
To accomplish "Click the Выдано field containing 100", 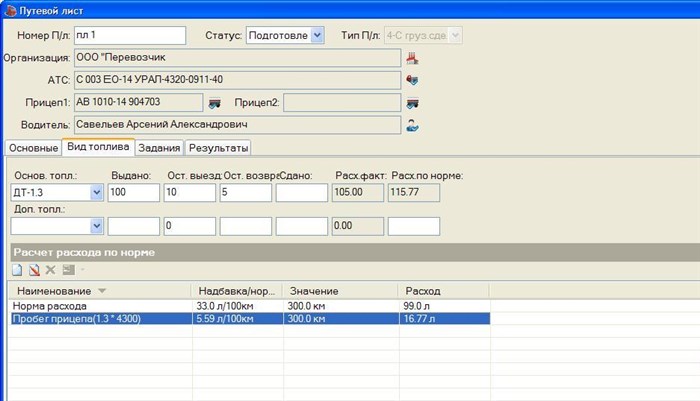I will point(133,192).
